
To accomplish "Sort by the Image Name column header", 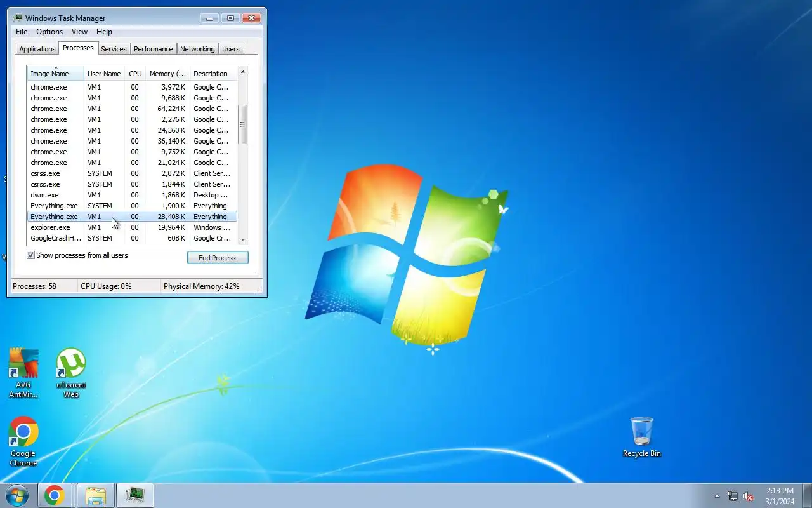I will (55, 74).
